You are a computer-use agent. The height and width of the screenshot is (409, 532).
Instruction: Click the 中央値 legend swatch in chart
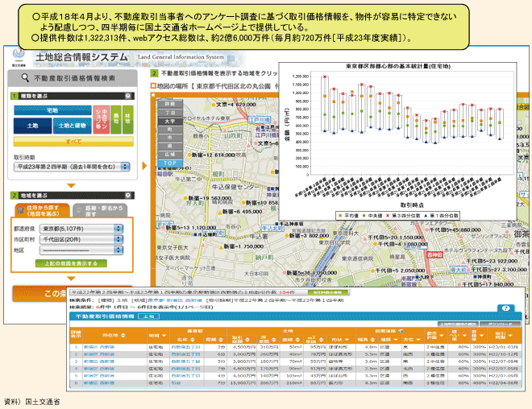pyautogui.click(x=364, y=216)
